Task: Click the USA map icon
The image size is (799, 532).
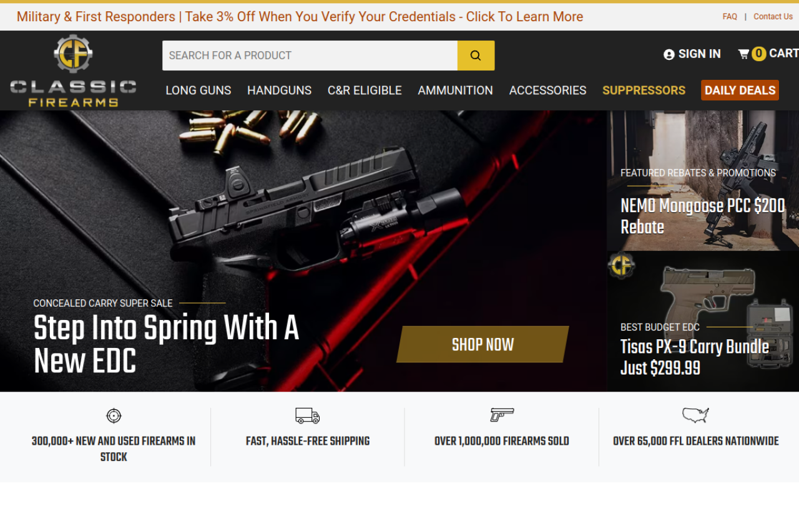Action: (x=695, y=415)
